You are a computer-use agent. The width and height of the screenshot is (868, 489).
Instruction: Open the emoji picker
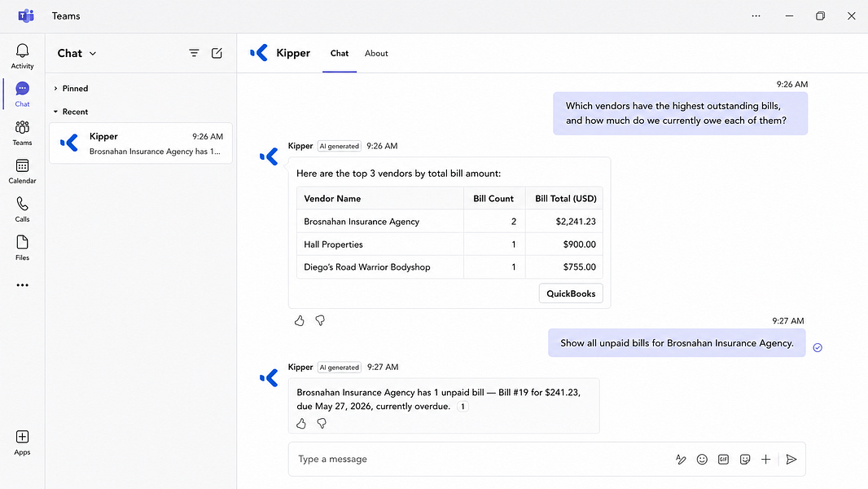click(x=702, y=459)
